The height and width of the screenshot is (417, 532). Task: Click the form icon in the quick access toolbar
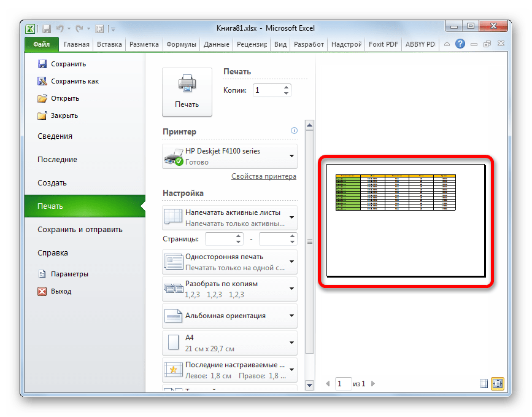(99, 29)
